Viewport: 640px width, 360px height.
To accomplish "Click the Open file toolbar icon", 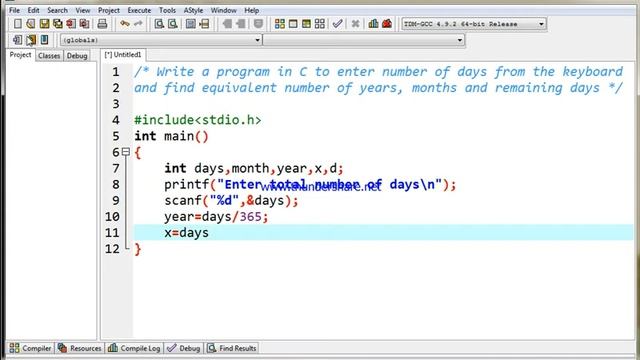I will tap(31, 24).
